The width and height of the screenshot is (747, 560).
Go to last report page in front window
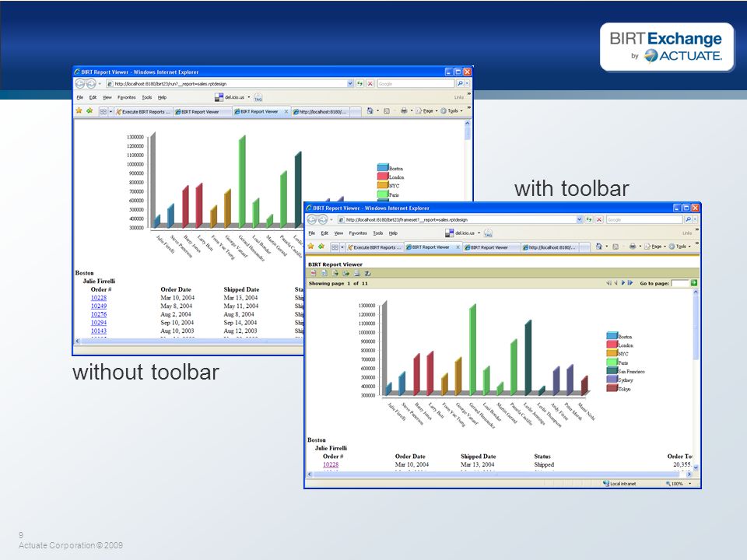coord(630,283)
